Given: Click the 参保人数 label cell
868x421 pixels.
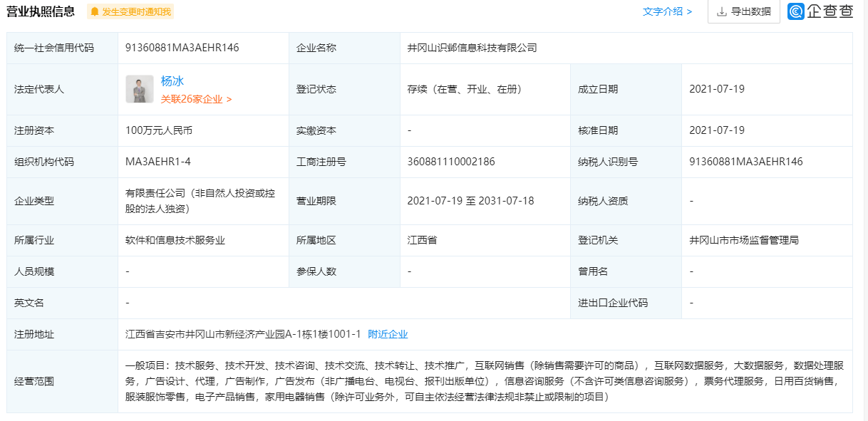Looking at the screenshot, I should [x=344, y=271].
